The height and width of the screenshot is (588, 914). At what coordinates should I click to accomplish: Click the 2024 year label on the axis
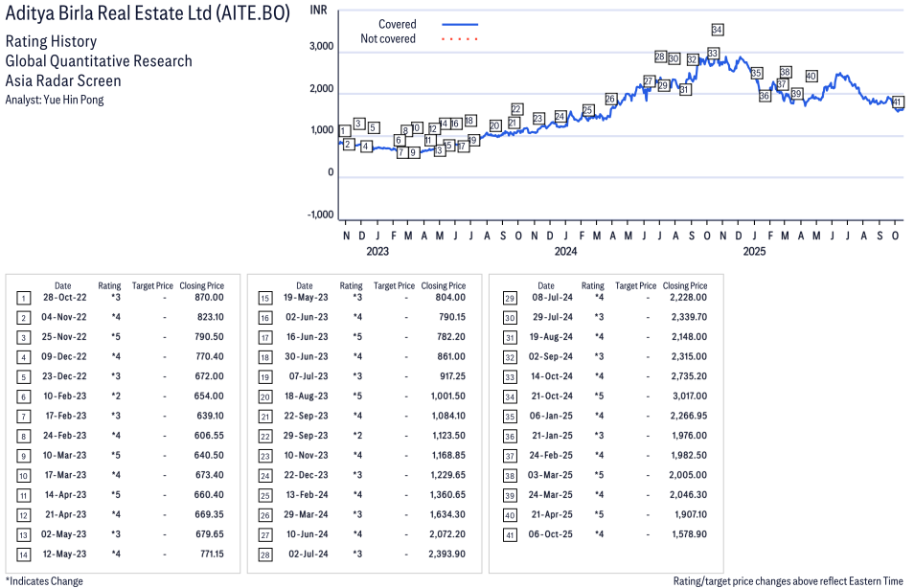(565, 252)
